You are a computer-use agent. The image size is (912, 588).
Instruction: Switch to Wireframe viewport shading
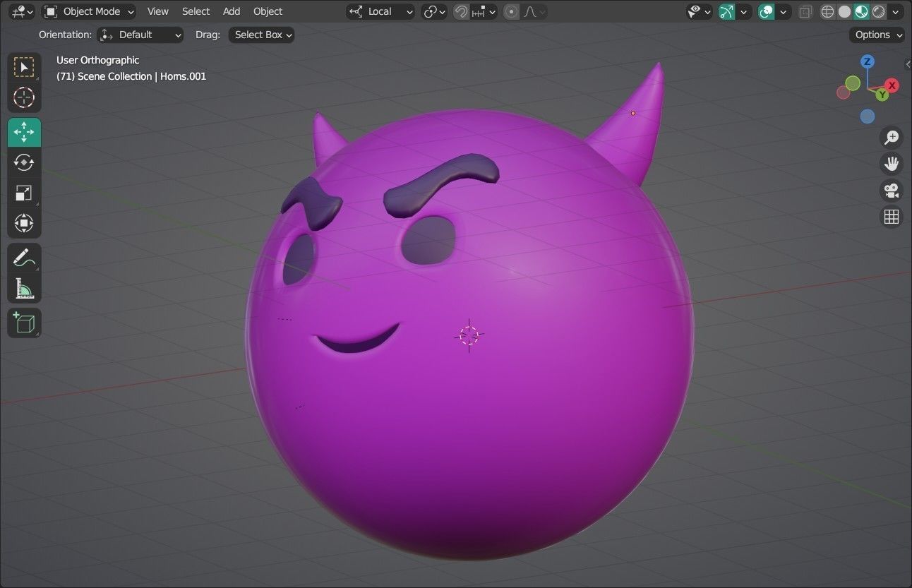coord(827,11)
